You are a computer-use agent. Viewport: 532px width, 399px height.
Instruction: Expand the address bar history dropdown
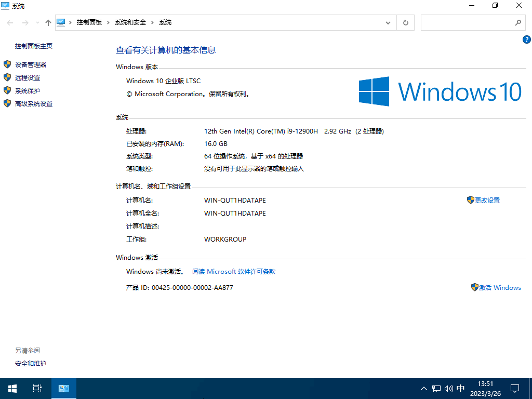coord(388,23)
